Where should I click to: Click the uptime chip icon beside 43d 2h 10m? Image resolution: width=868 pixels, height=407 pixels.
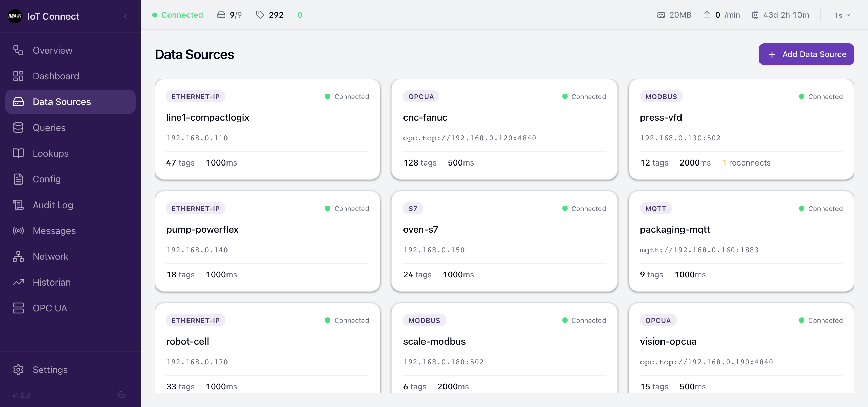click(755, 15)
